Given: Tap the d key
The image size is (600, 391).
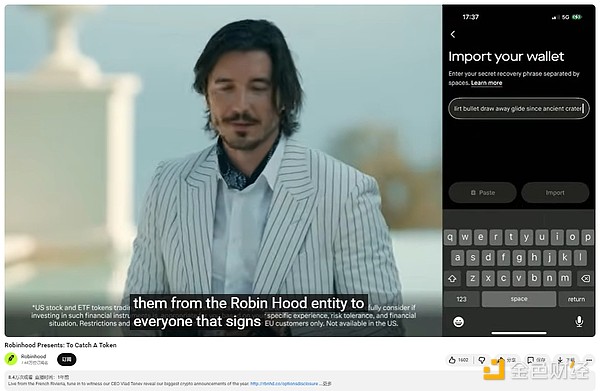Looking at the screenshot, I should [x=488, y=258].
